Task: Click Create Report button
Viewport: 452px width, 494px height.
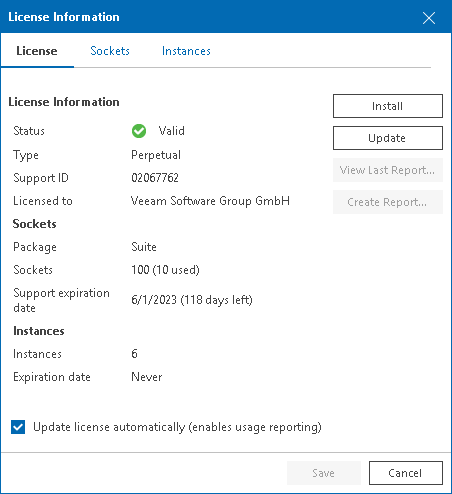Action: click(388, 202)
